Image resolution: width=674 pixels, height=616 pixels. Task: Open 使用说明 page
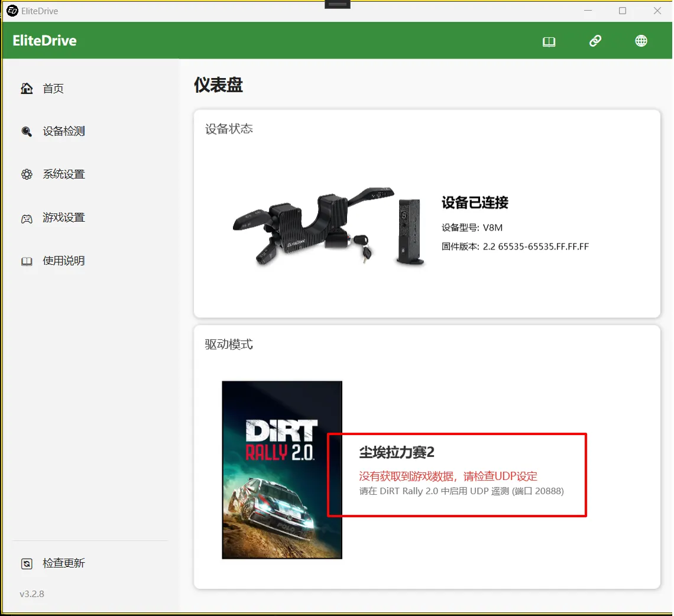(x=64, y=261)
